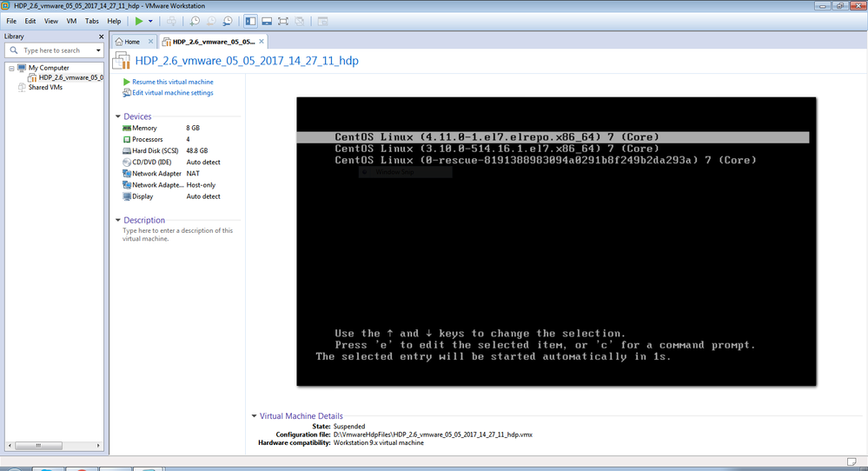
Task: Click the Hard Disk (SCSI) device icon
Action: pos(127,150)
